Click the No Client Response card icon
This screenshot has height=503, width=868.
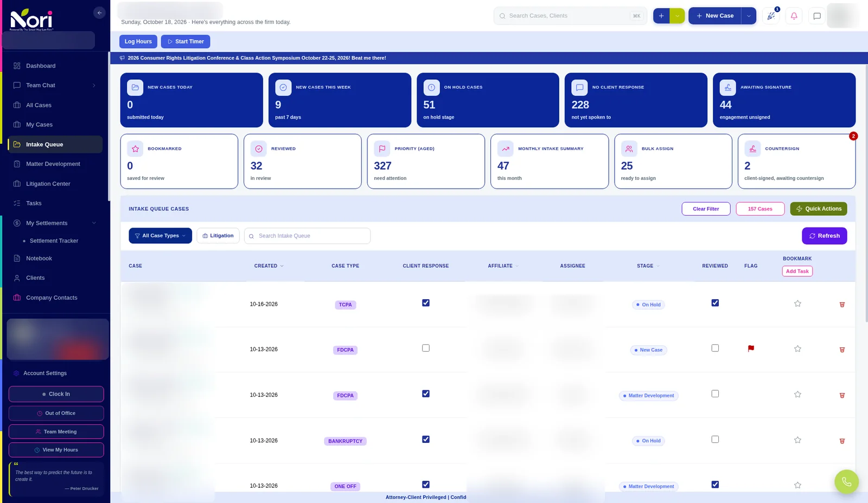point(579,87)
